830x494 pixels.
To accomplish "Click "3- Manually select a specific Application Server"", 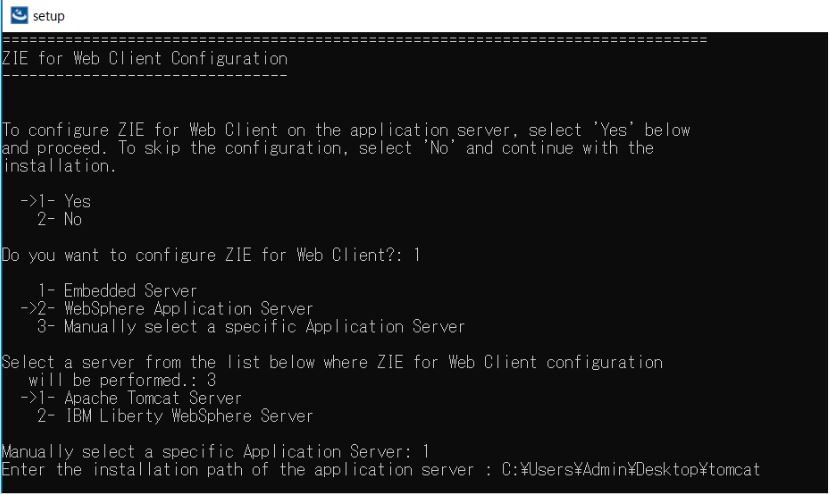I will tap(253, 326).
